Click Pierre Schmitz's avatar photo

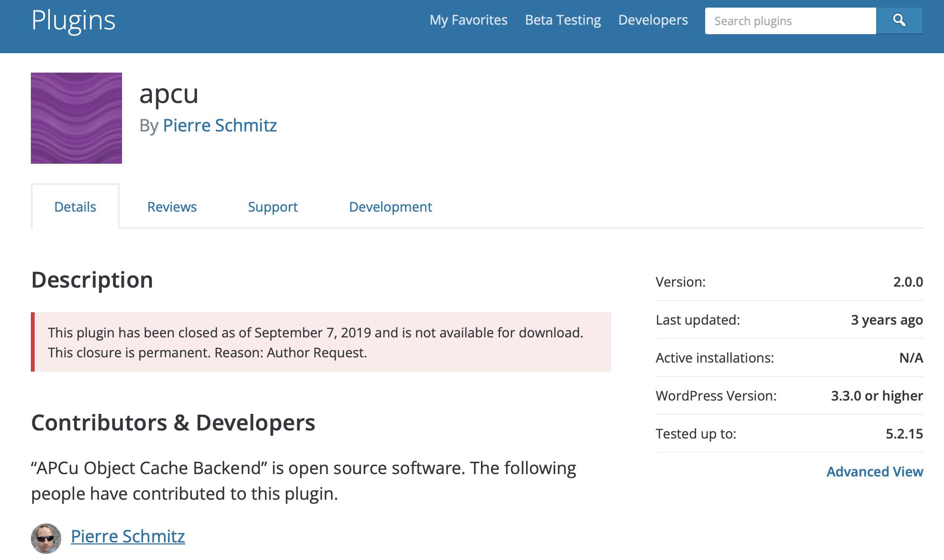point(46,538)
